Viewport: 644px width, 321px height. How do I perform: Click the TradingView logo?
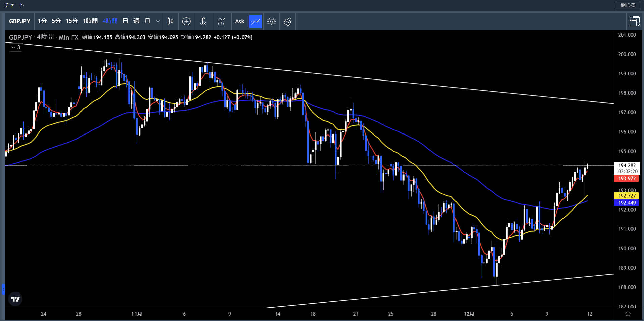coord(15,299)
